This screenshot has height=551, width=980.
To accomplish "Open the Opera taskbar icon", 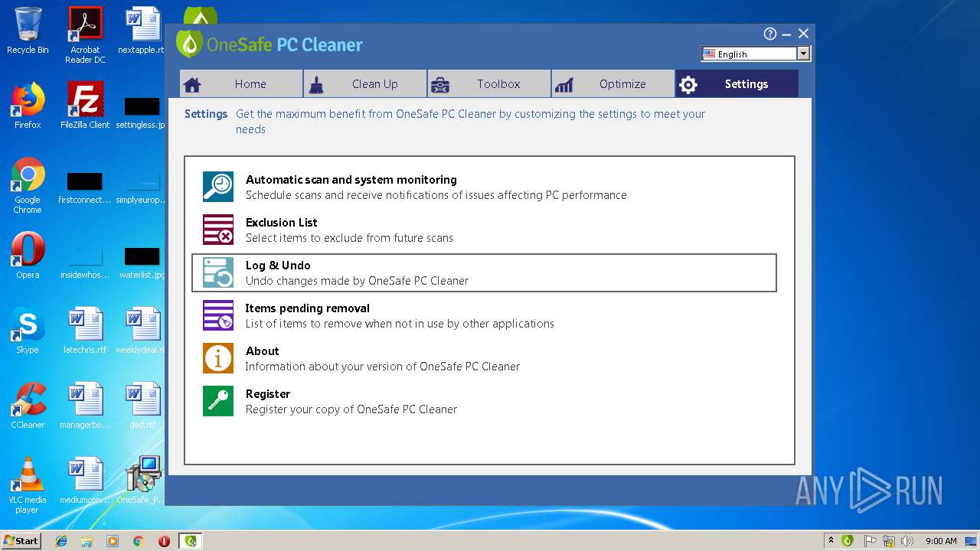I will pos(164,541).
